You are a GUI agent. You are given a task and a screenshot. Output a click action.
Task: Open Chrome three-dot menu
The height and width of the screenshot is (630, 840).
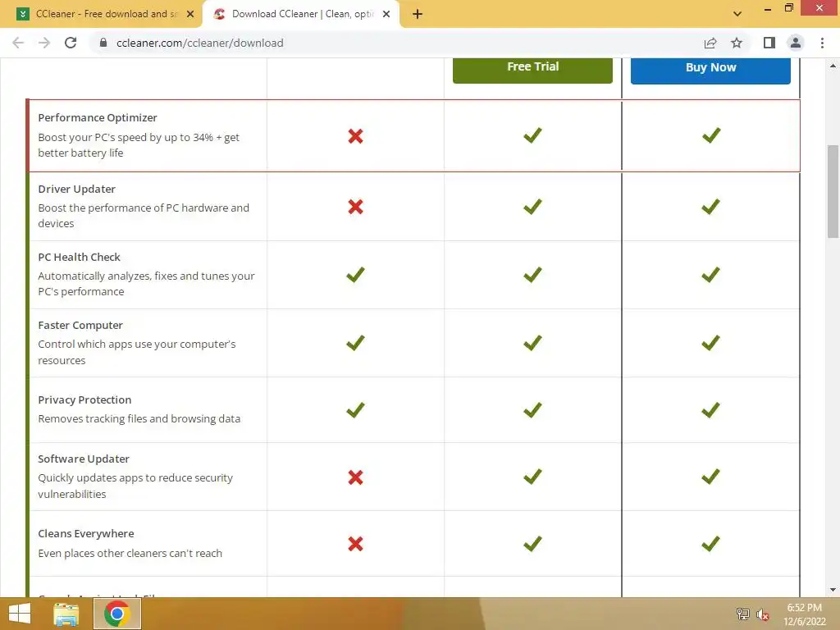click(x=822, y=43)
